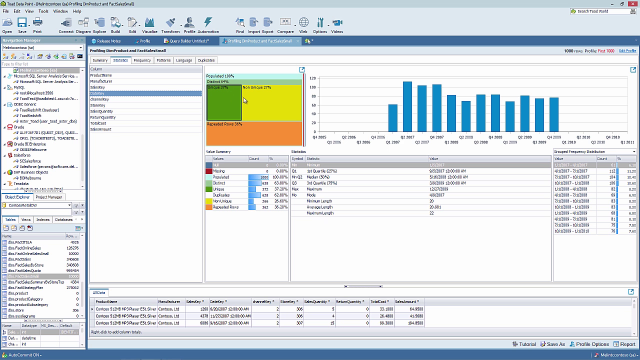
Task: Open the Views tab in Object Explorer
Action: pyautogui.click(x=26, y=220)
